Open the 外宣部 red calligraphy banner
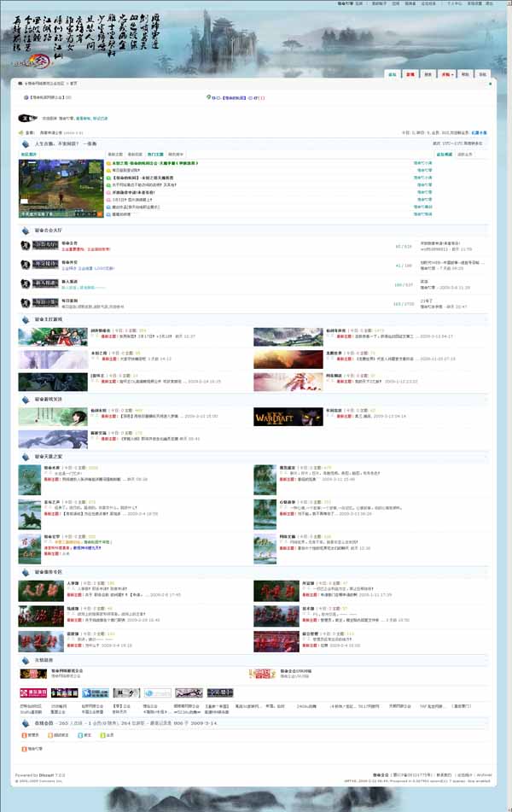 tap(276, 591)
